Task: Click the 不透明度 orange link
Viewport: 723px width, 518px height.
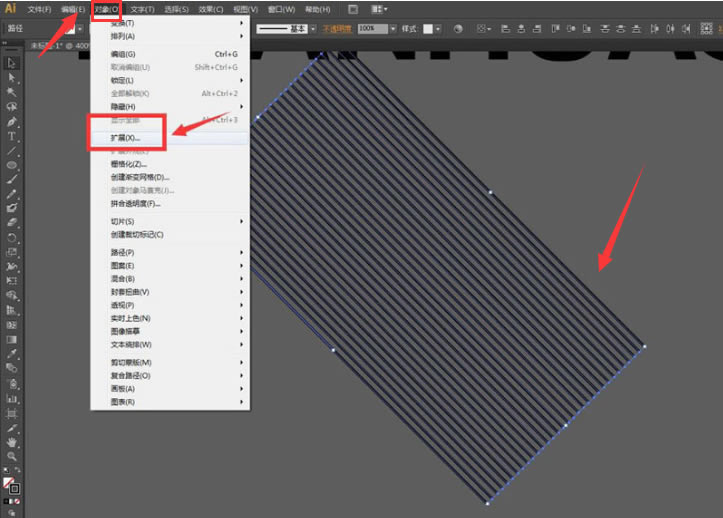Action: 337,29
